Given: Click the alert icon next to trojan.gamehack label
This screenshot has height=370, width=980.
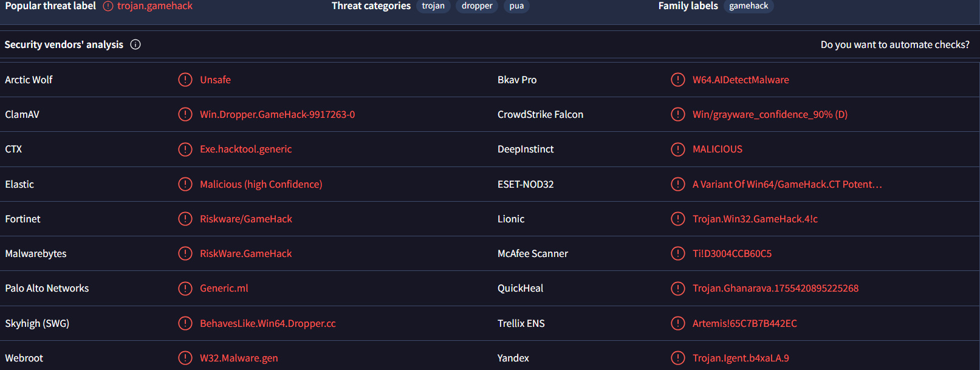Looking at the screenshot, I should pos(108,6).
